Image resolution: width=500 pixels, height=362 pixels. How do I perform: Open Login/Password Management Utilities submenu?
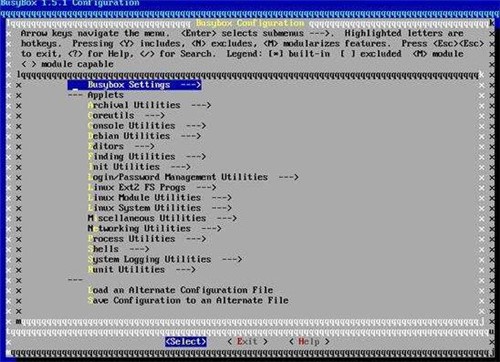(x=193, y=177)
